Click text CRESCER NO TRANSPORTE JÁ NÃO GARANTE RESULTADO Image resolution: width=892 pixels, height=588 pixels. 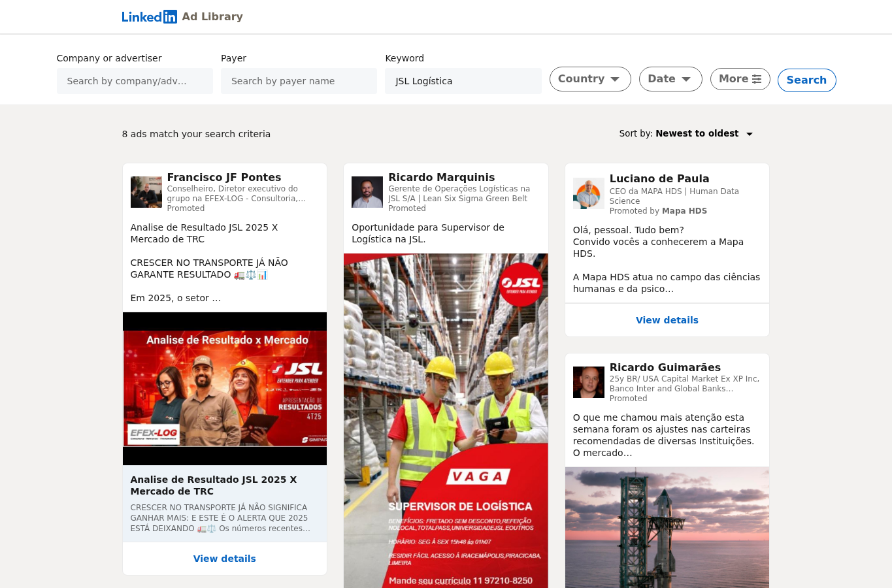click(209, 269)
